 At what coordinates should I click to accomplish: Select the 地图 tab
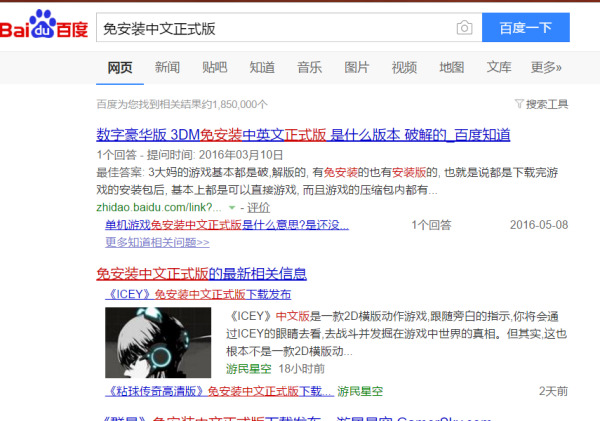(452, 67)
